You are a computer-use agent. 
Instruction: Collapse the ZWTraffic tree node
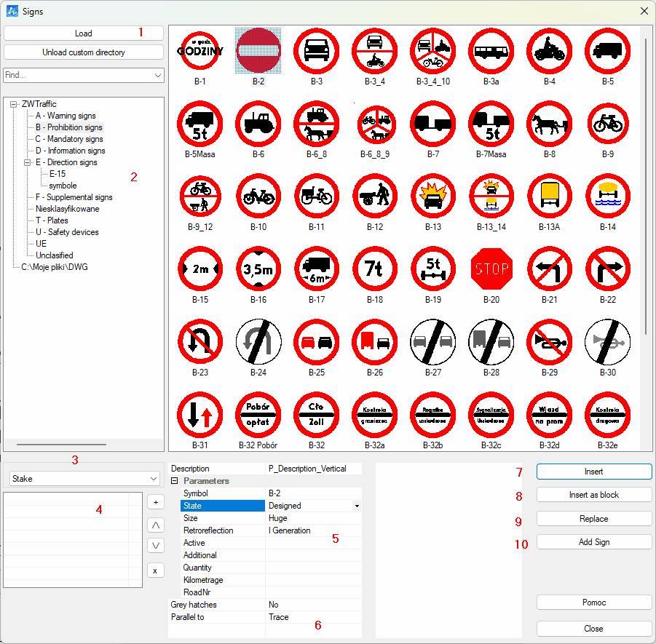[14, 104]
